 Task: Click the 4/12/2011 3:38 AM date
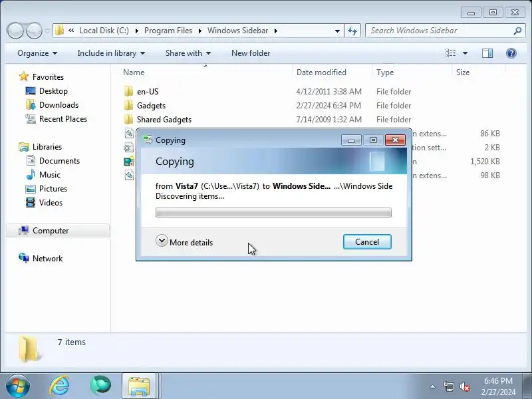pos(329,92)
